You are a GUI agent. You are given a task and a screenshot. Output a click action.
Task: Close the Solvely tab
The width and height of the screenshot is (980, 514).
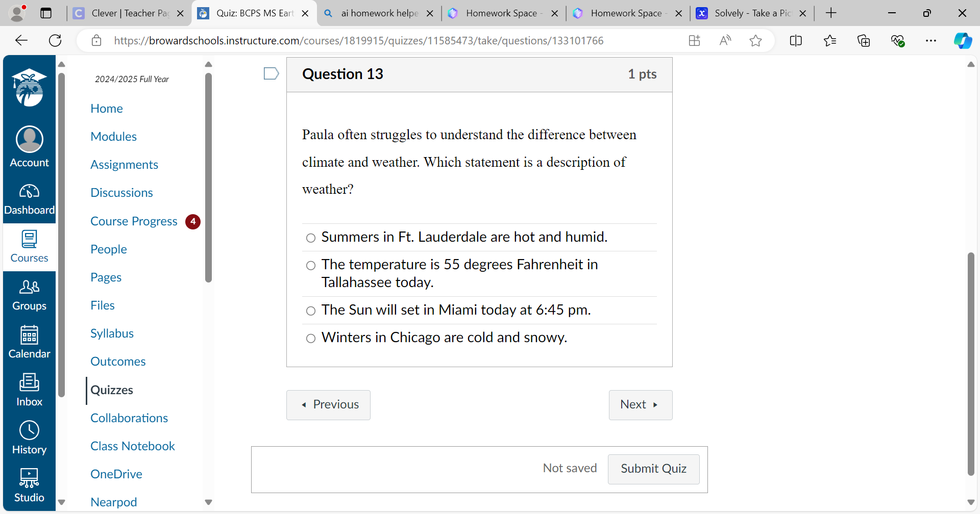pos(803,13)
